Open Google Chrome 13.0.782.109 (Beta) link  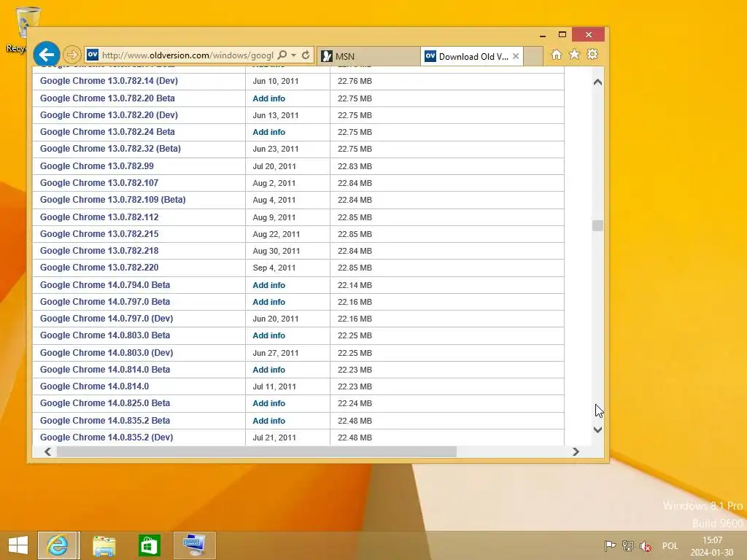(113, 200)
